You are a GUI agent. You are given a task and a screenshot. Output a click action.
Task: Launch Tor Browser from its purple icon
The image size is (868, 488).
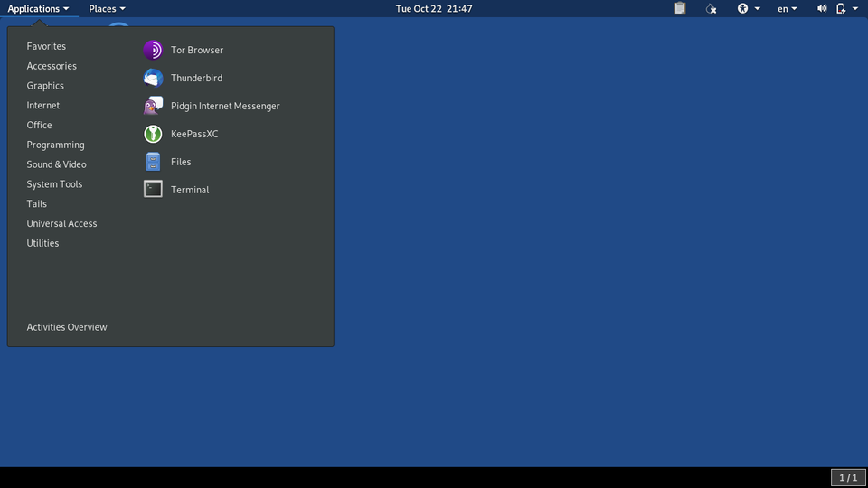(x=153, y=50)
